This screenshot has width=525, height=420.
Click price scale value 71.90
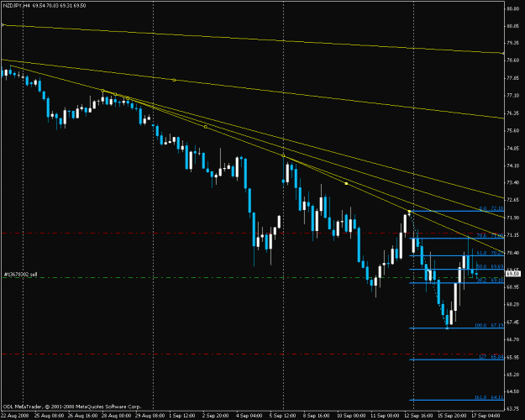click(x=513, y=218)
